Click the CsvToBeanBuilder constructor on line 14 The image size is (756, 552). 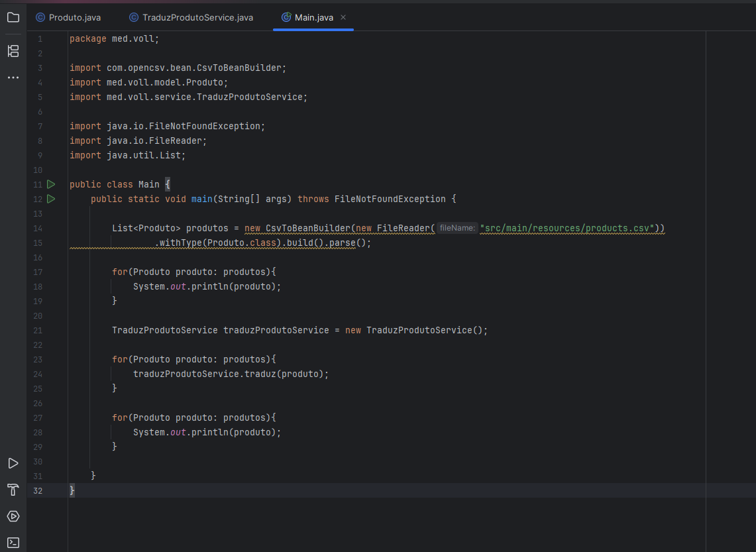(307, 228)
